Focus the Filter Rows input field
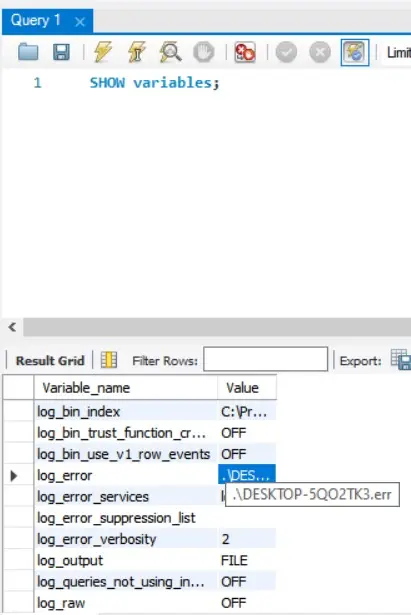Screen dimensions: 411x615 266,359
